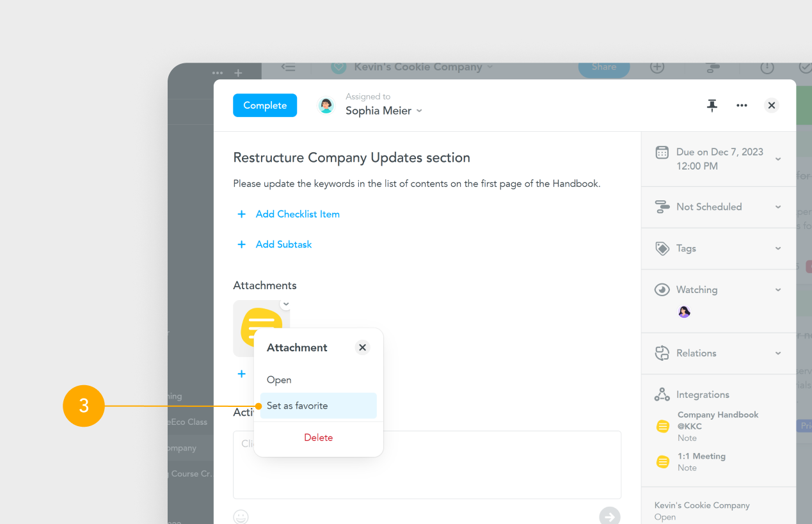Open the three-dots more options menu in task dialog
812x524 pixels.
tap(742, 106)
